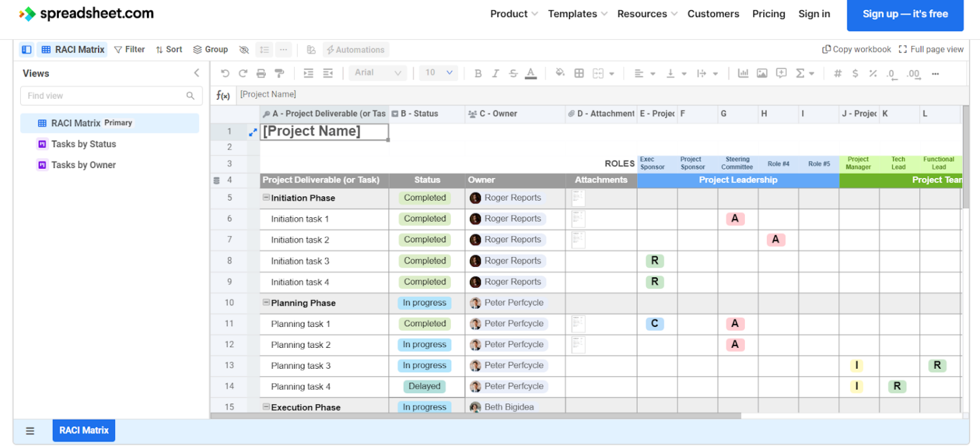
Task: Open the Templates menu
Action: point(578,14)
